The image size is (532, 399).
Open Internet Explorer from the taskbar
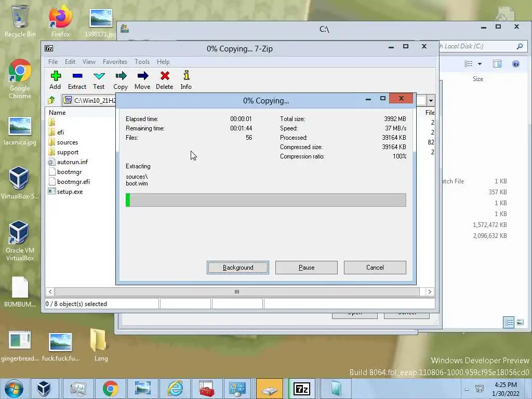tap(176, 389)
